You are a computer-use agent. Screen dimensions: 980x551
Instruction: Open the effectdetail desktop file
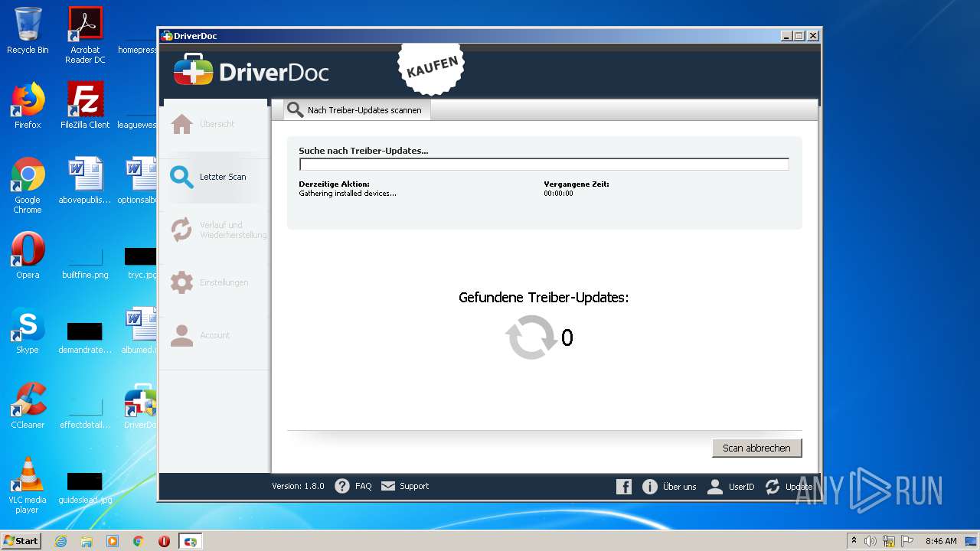click(85, 412)
